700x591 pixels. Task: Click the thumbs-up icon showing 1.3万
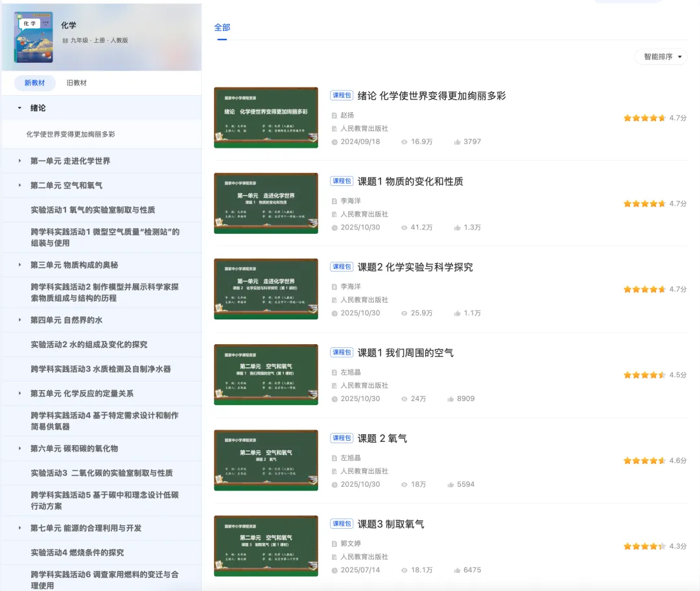(x=457, y=227)
